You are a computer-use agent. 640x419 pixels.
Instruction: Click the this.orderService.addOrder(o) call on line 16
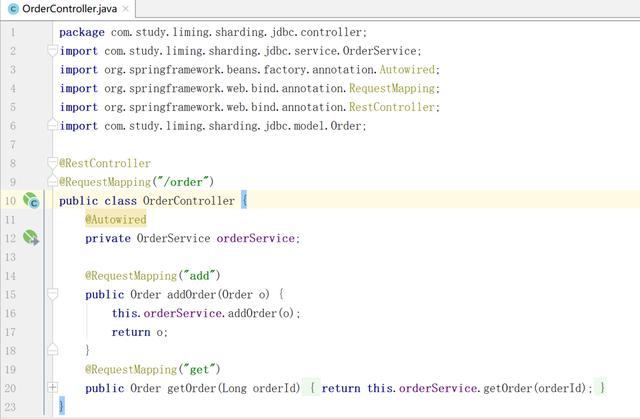tap(206, 313)
